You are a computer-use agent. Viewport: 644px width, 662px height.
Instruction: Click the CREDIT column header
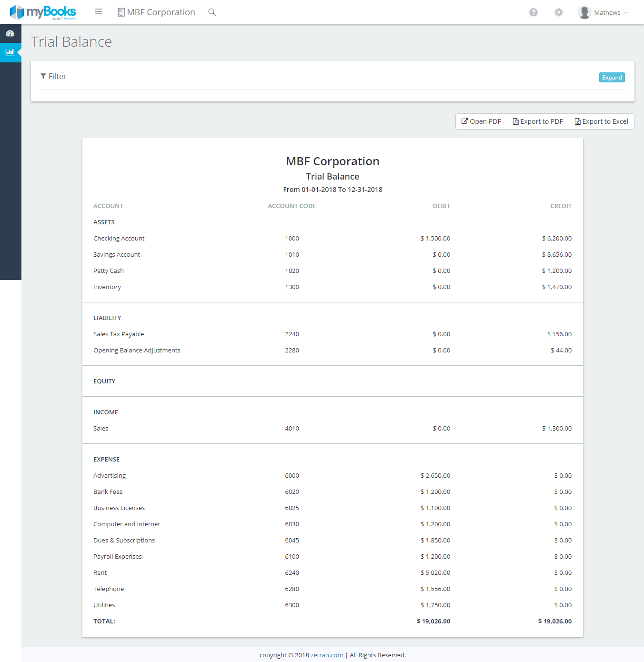pyautogui.click(x=561, y=206)
